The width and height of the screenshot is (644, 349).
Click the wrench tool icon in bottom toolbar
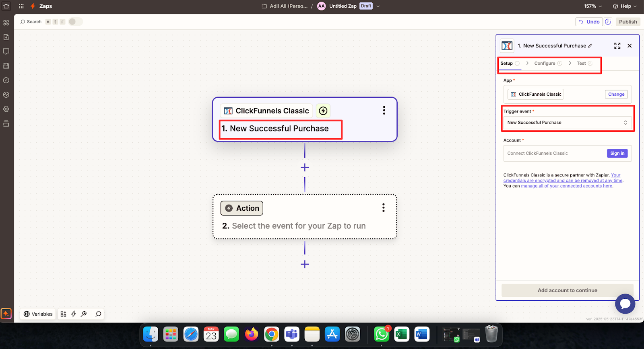(x=84, y=314)
